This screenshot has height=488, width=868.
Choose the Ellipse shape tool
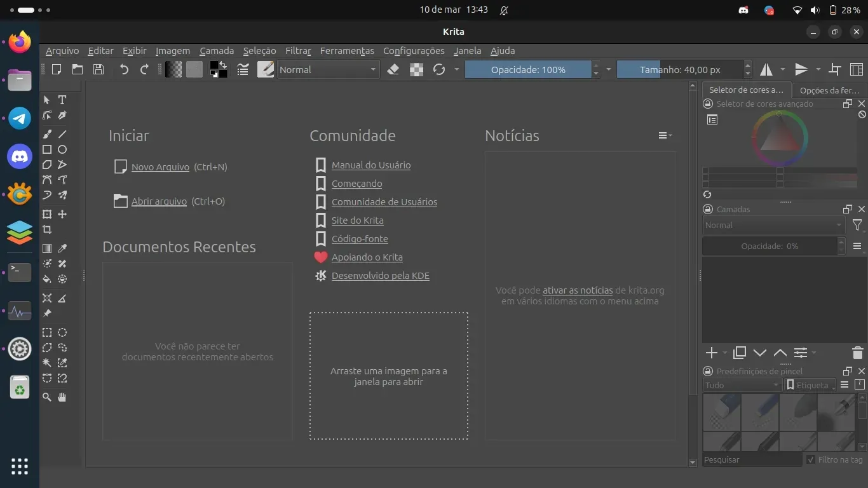click(62, 149)
